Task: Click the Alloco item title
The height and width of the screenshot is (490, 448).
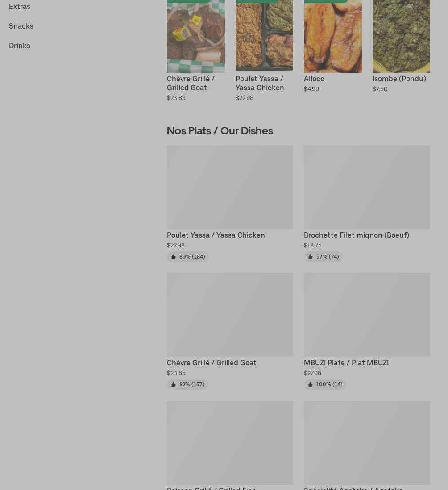Action: [314, 79]
